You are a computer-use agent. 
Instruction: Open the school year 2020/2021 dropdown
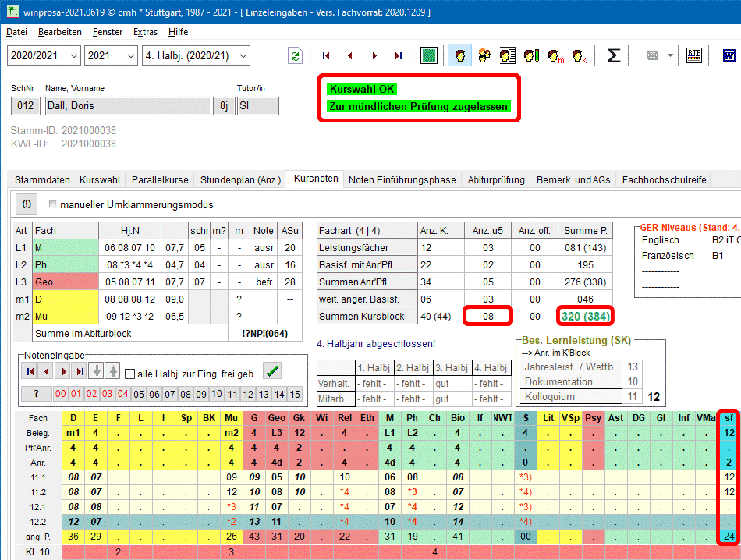(x=73, y=56)
